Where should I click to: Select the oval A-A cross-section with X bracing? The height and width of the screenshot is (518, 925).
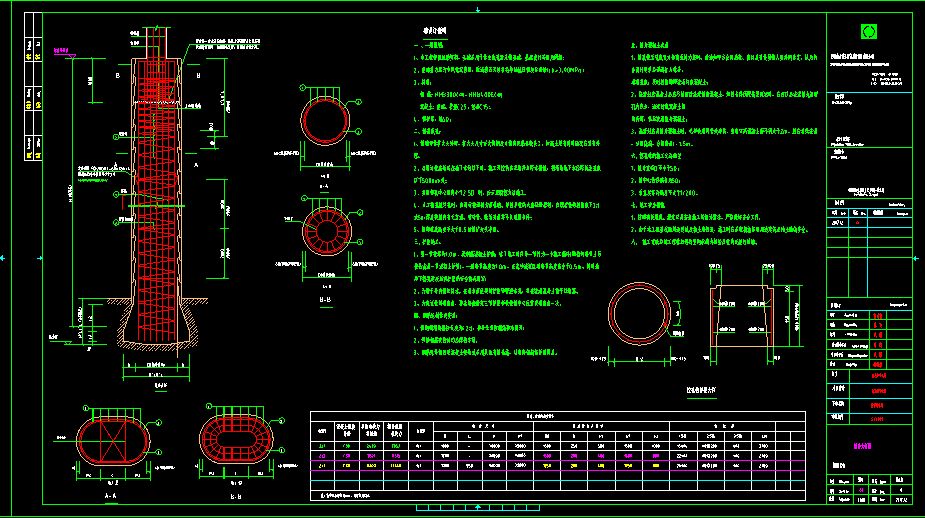113,441
